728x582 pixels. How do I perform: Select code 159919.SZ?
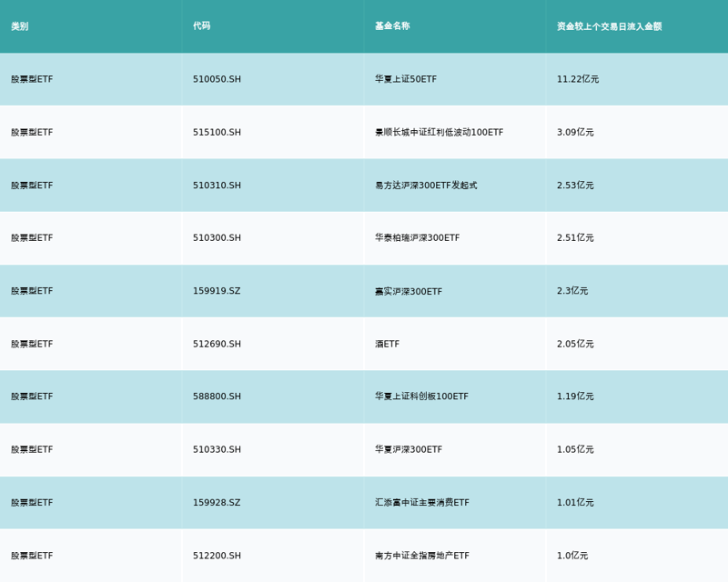click(x=217, y=290)
